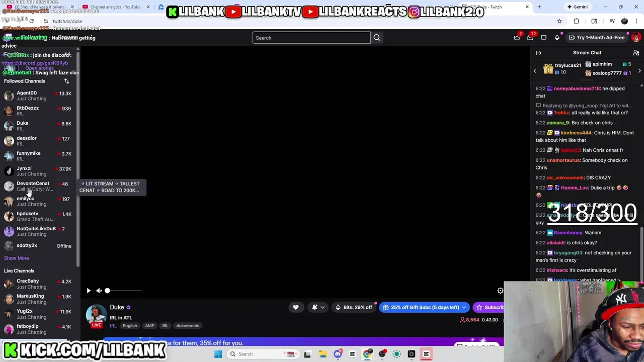Open NotQuiteLikeDuB channel in sidebar
This screenshot has width=644, height=362.
(39, 231)
